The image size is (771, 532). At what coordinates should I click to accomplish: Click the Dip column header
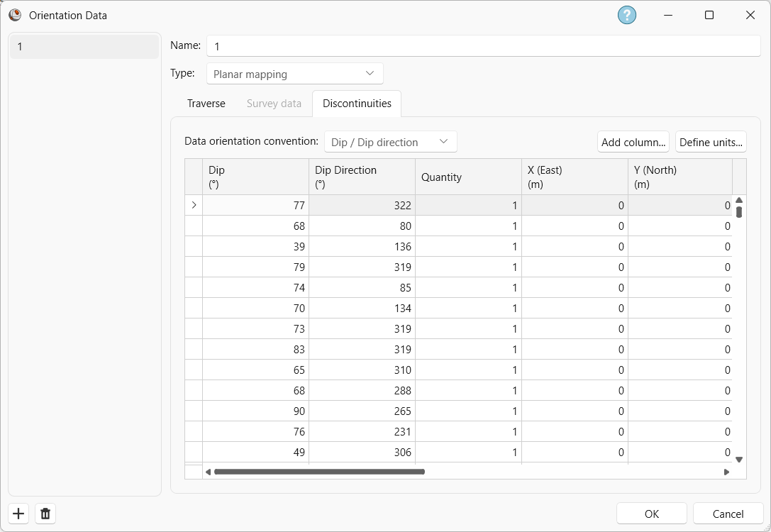(x=255, y=176)
